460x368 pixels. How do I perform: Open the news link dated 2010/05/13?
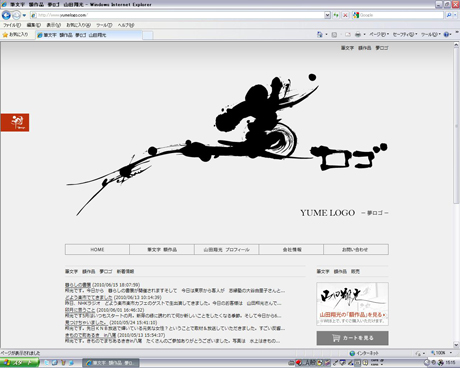[x=91, y=335]
